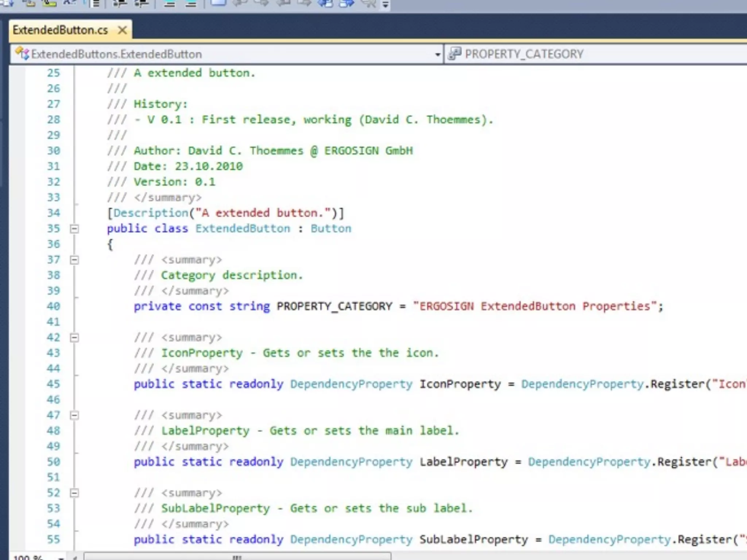Collapse the LabelProperty summary at line 47
Viewport: 747px width, 560px height.
point(74,415)
